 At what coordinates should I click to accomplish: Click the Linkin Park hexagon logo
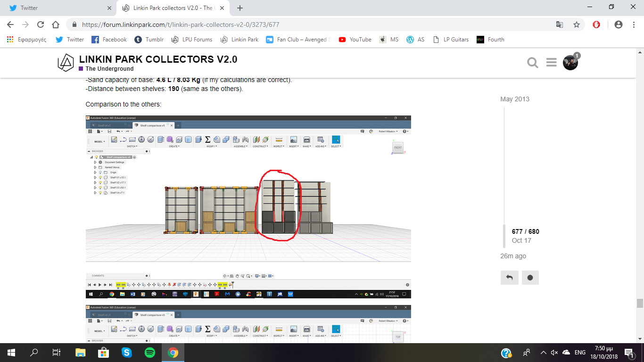(66, 63)
